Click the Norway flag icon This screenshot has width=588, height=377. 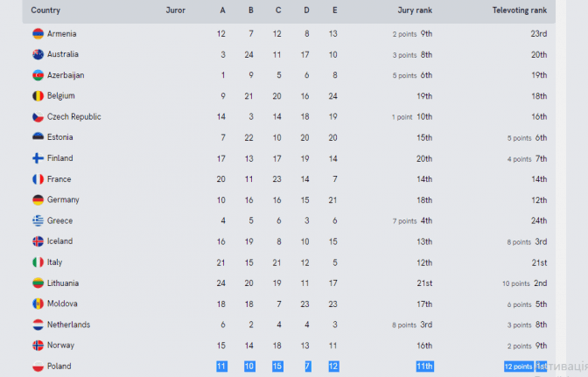pos(38,346)
